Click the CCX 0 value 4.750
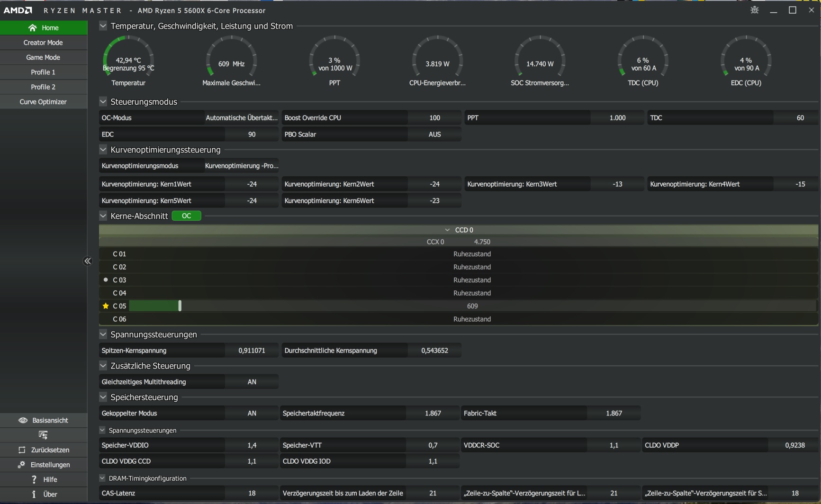The width and height of the screenshot is (821, 504). pyautogui.click(x=482, y=242)
